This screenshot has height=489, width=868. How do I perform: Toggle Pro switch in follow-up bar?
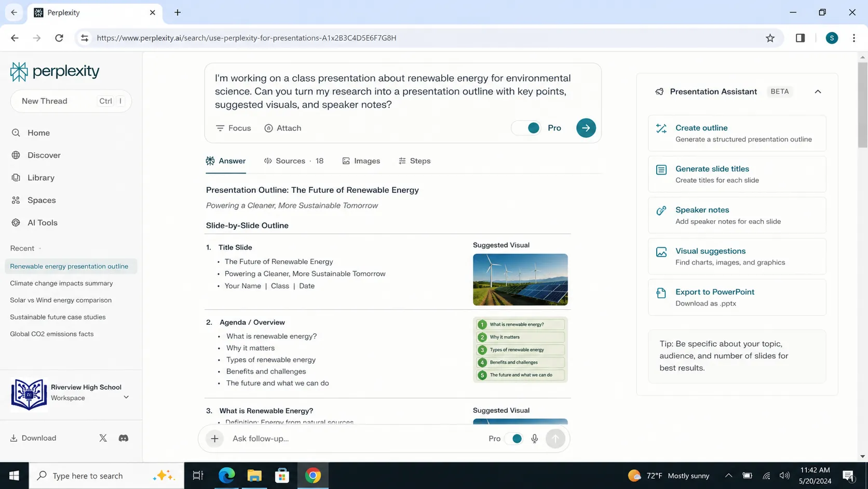pyautogui.click(x=513, y=439)
